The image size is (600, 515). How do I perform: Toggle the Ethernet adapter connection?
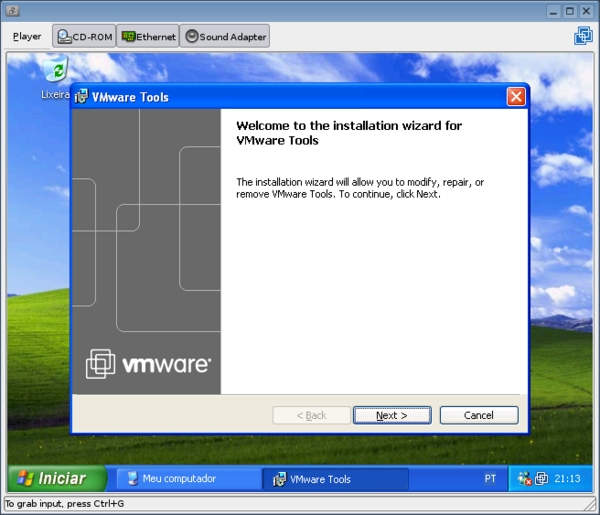pyautogui.click(x=148, y=36)
